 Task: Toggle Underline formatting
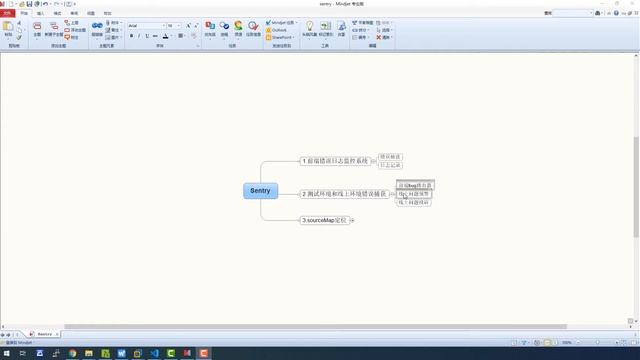[147, 36]
